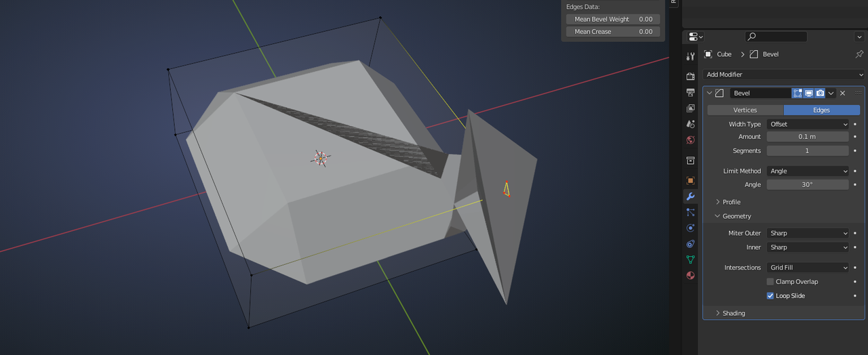The image size is (868, 355).
Task: Open the Intersections Grid Fill dropdown
Action: (808, 268)
